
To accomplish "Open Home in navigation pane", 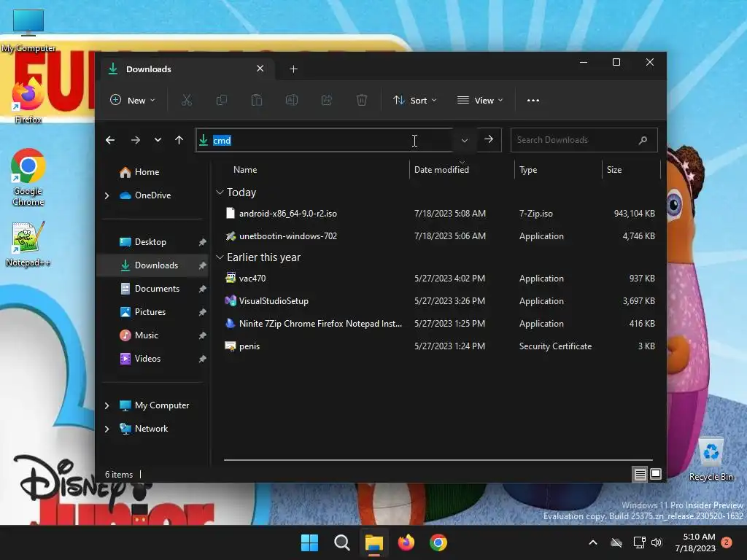I will [147, 172].
